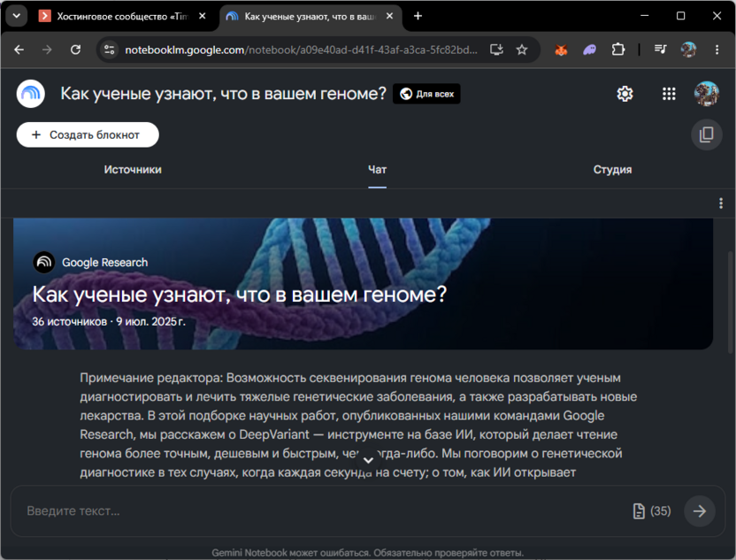The image size is (736, 560).
Task: Click the Gemini Notebook disclaimer text
Action: tap(367, 553)
